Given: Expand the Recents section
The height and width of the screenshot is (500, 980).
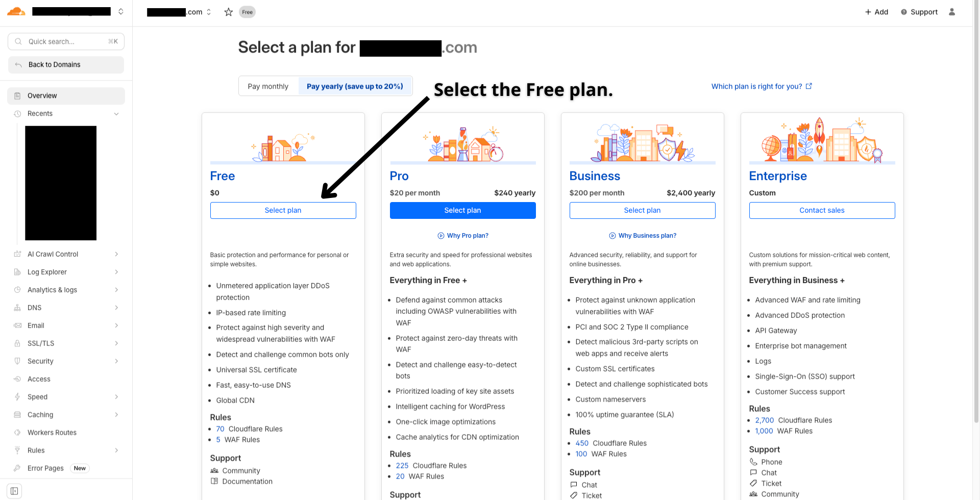Looking at the screenshot, I should 116,113.
